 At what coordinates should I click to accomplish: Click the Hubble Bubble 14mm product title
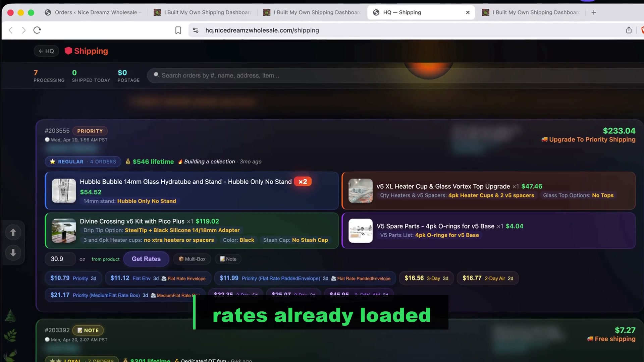click(x=185, y=182)
